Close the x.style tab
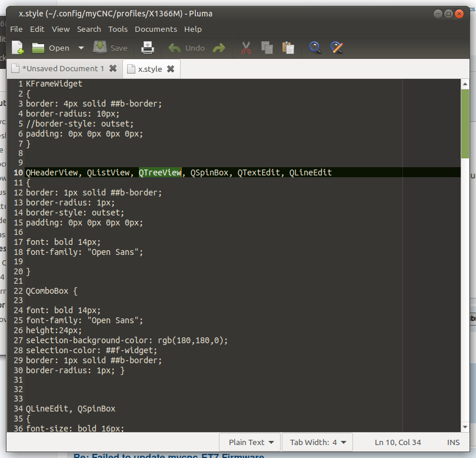 [171, 69]
